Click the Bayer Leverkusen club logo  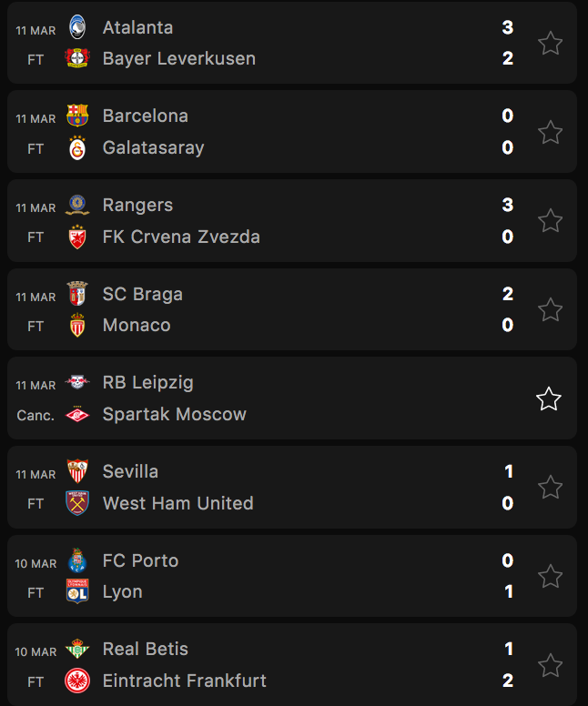tap(77, 59)
